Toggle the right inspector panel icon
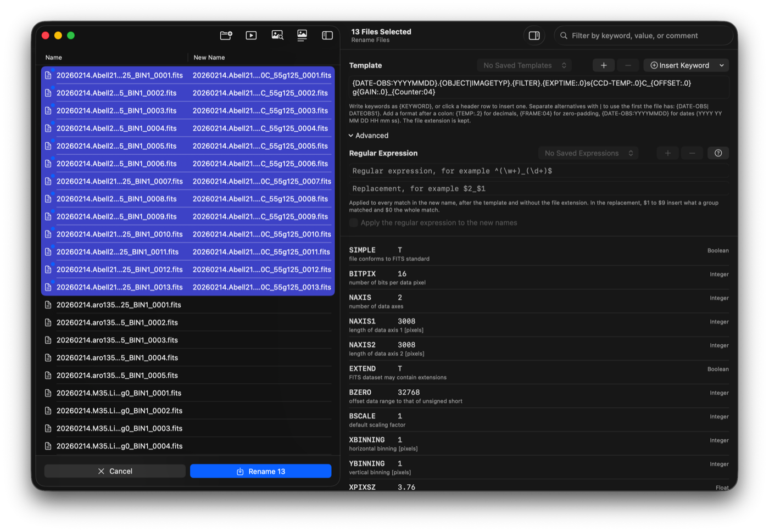The width and height of the screenshot is (769, 532). pos(534,36)
